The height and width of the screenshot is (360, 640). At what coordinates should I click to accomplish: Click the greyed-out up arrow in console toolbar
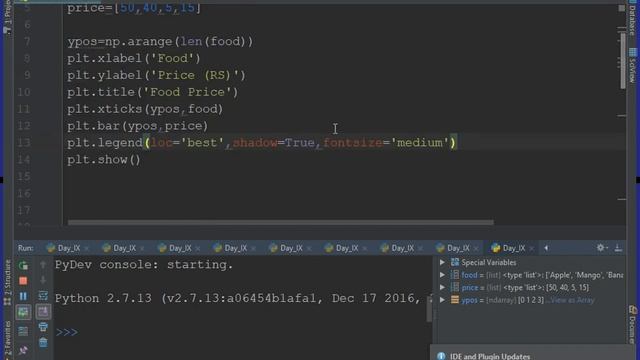(43, 265)
